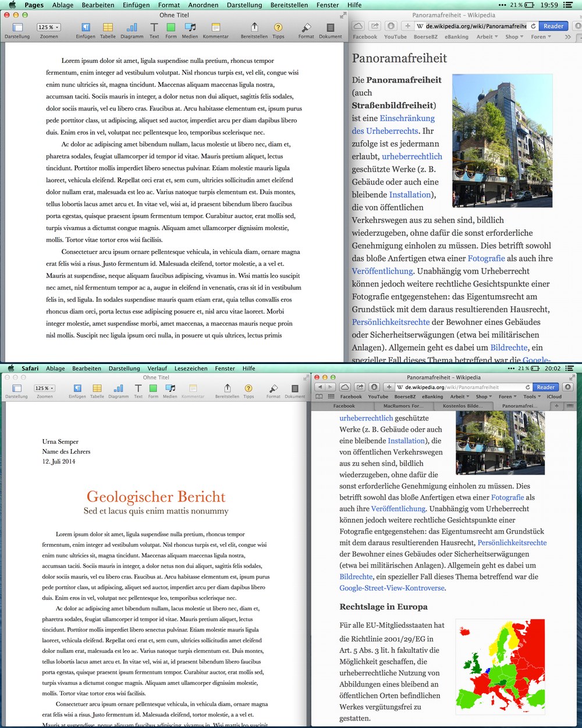Expand the Shop bookmarks folder in the 19:59 Safari
The image size is (582, 728).
(x=514, y=37)
